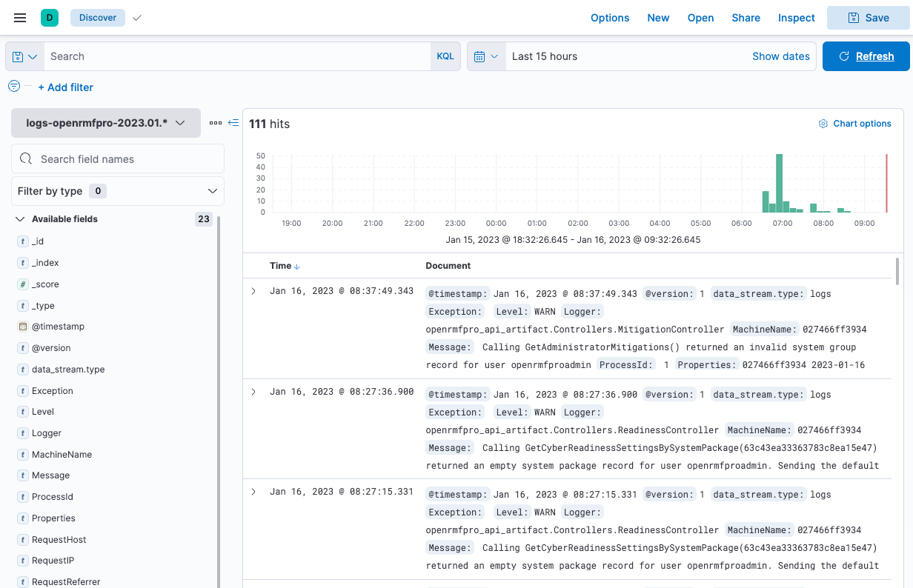Click the Search field names input
The width and height of the screenshot is (913, 588).
tap(118, 158)
